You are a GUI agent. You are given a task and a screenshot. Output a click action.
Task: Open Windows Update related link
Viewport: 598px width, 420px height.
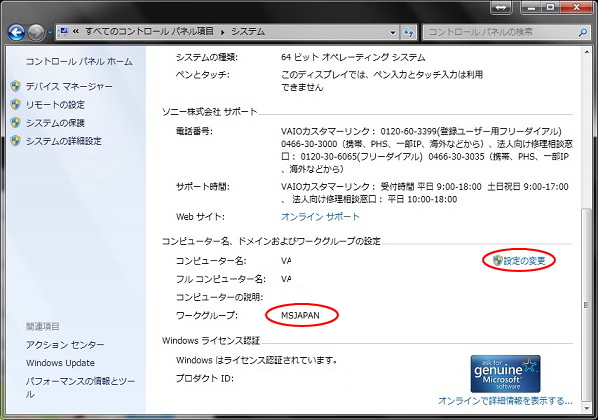[x=60, y=363]
